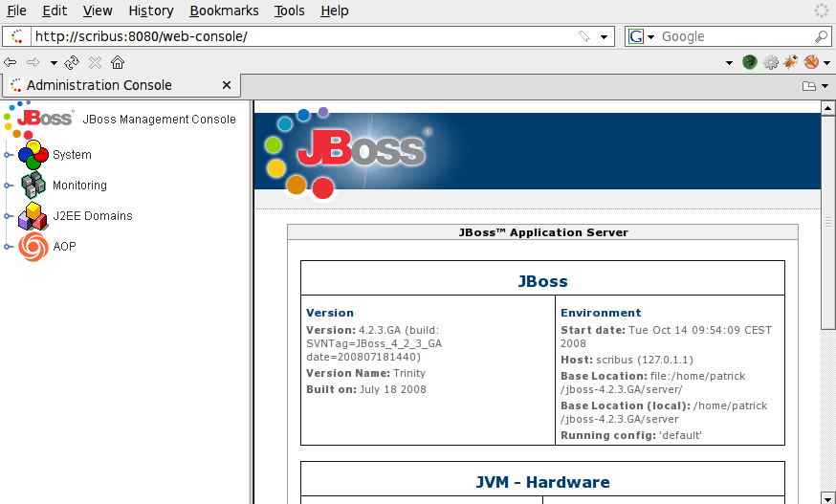836x504 pixels.
Task: Click the Monitoring servers icon
Action: [33, 186]
